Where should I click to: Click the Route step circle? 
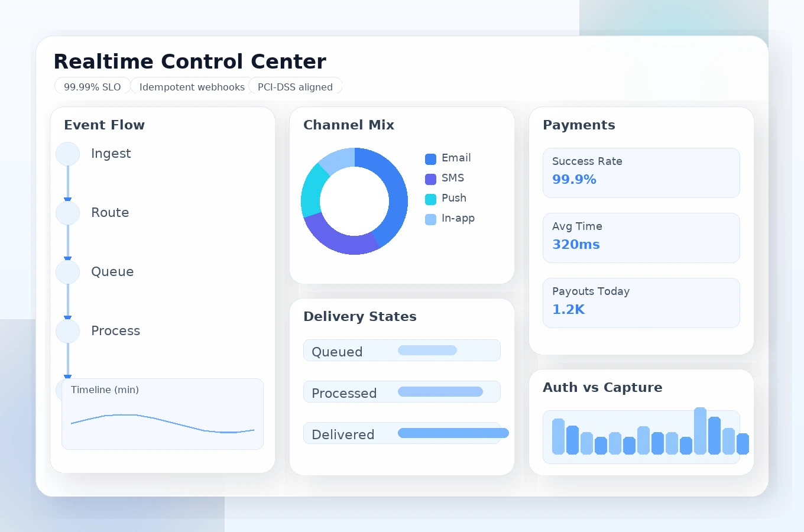(67, 213)
